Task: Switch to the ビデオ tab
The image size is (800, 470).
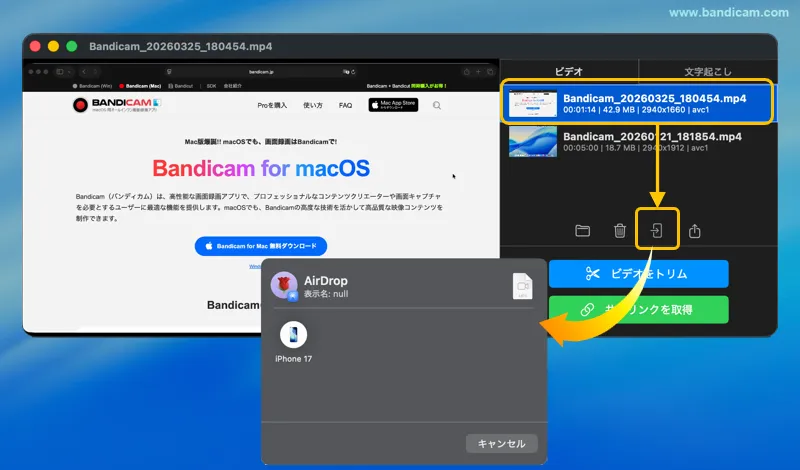Action: 569,71
